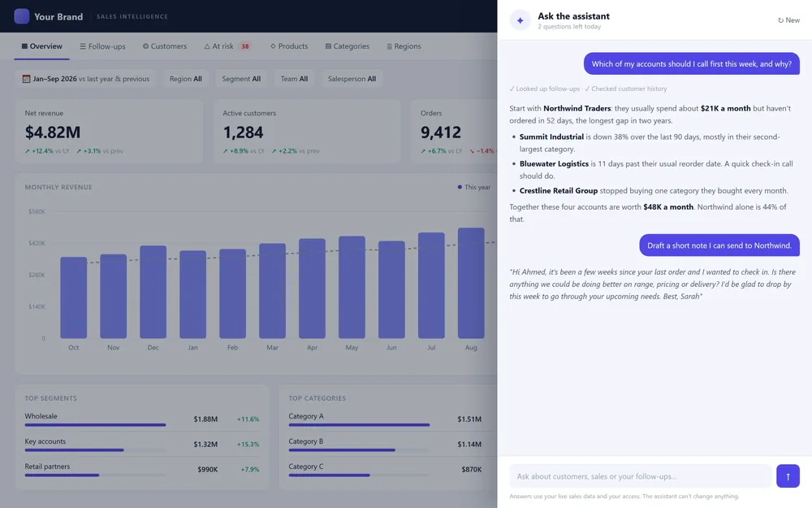812x508 pixels.
Task: Click the 'Looked up follow-ups' status text
Action: point(544,89)
